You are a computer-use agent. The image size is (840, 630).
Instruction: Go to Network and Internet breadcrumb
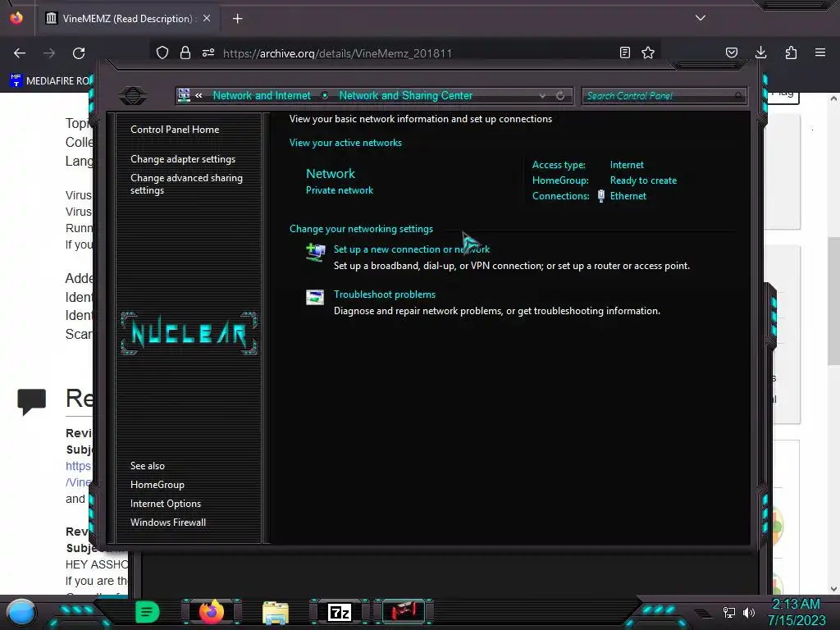click(262, 95)
